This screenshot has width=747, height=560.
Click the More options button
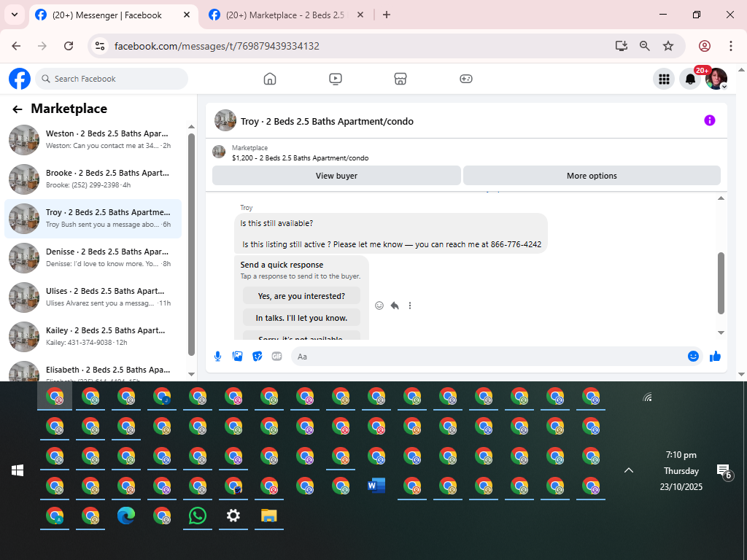click(x=592, y=176)
